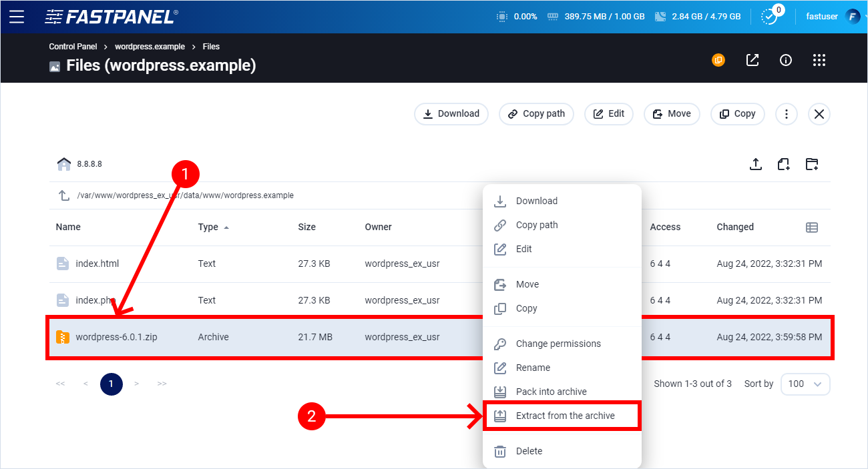Click the Control Panel breadcrumb link
Image resolution: width=868 pixels, height=469 pixels.
point(73,47)
